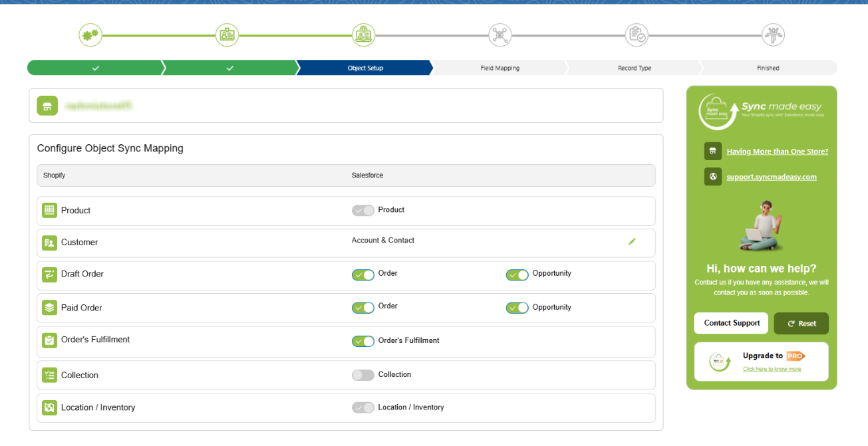Image resolution: width=868 pixels, height=446 pixels.
Task: Open Having More than One Store link
Action: pos(778,152)
